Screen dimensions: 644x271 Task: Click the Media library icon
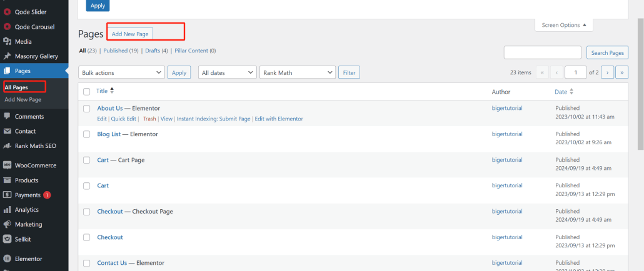pyautogui.click(x=7, y=41)
